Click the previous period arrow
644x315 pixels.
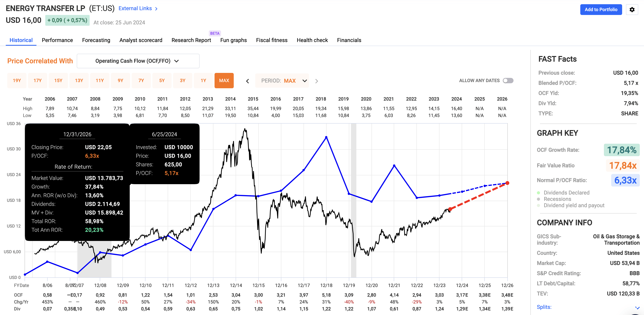coord(248,81)
